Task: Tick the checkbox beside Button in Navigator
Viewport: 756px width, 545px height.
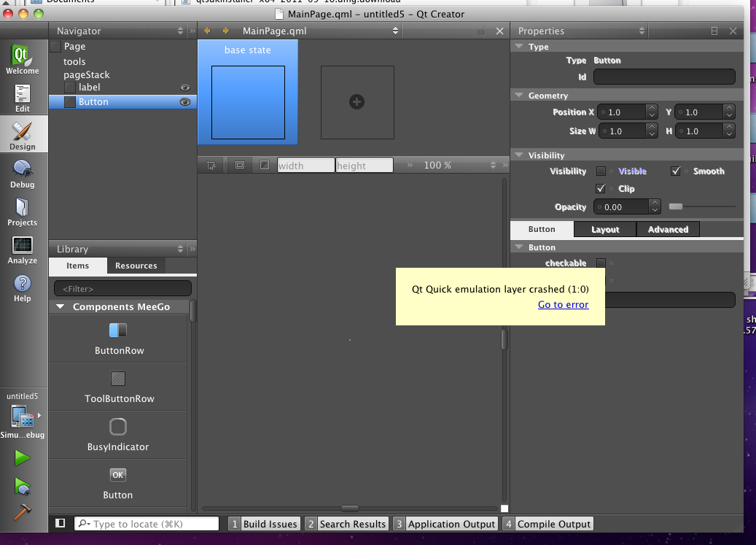Action: (x=70, y=101)
